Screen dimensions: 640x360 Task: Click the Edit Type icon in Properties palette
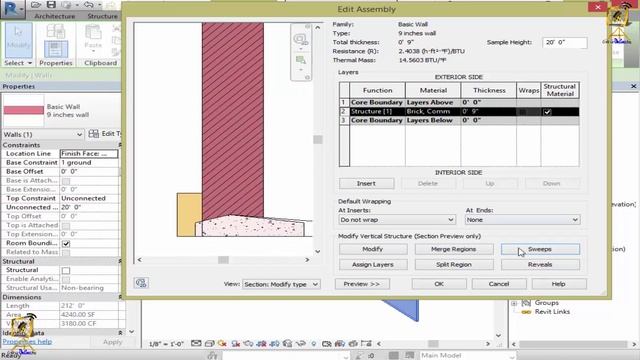[93, 134]
